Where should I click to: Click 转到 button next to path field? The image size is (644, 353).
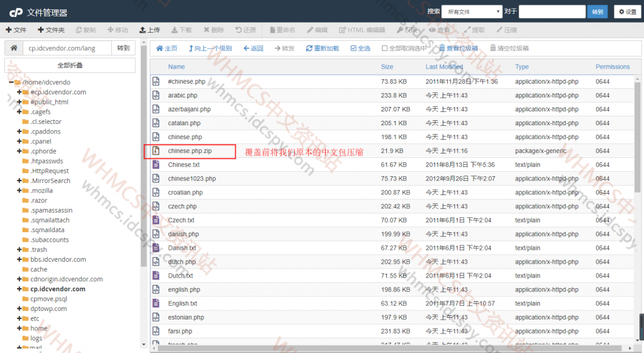[123, 48]
